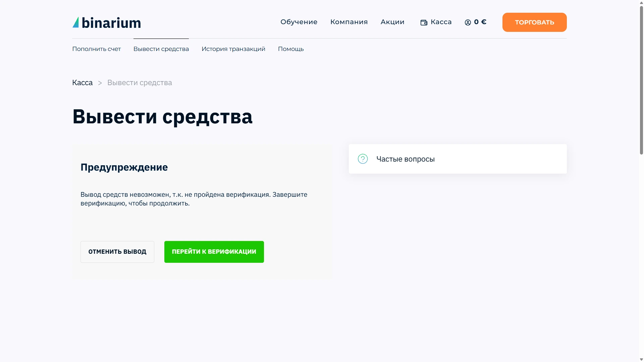Screen dimensions: 644x362
Task: Open the Обучение menu
Action: 299,22
